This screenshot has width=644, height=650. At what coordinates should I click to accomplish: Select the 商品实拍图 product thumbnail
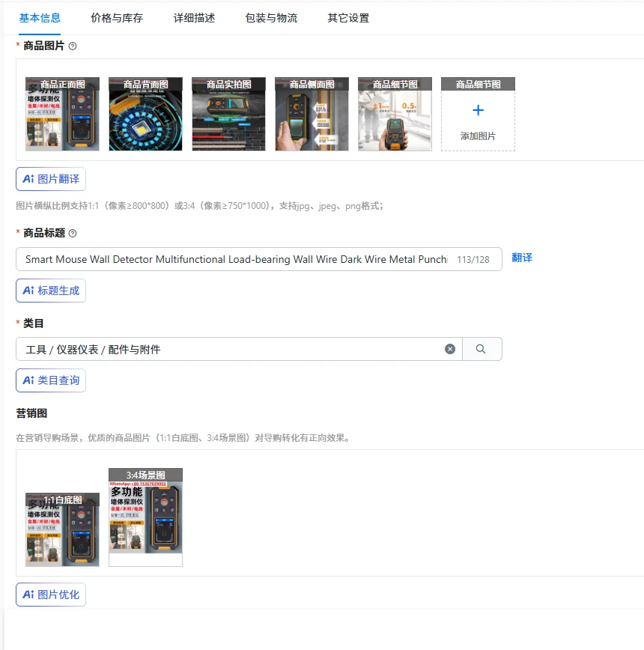(x=228, y=114)
